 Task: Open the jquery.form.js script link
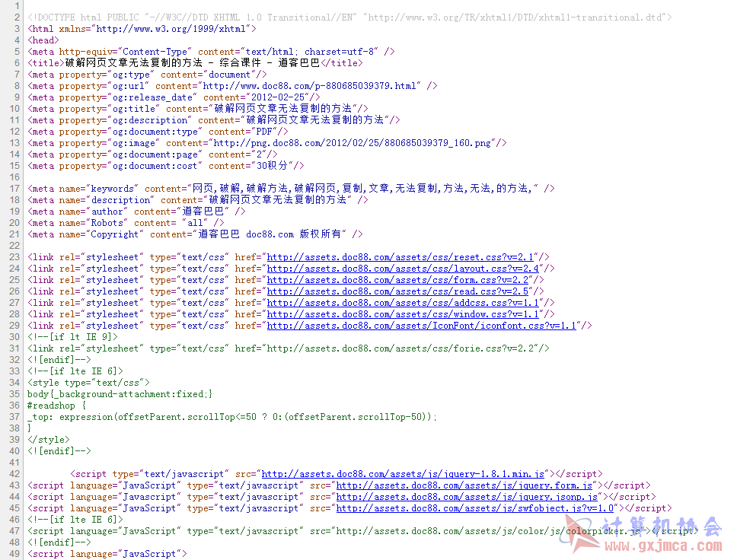point(464,485)
